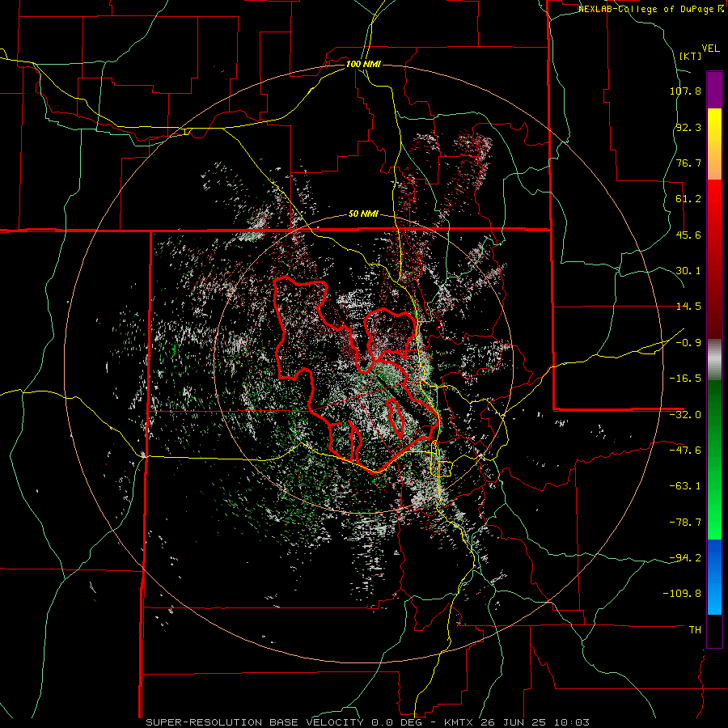Image resolution: width=728 pixels, height=728 pixels.
Task: Click the 100 NMI range ring label
Action: pos(363,64)
